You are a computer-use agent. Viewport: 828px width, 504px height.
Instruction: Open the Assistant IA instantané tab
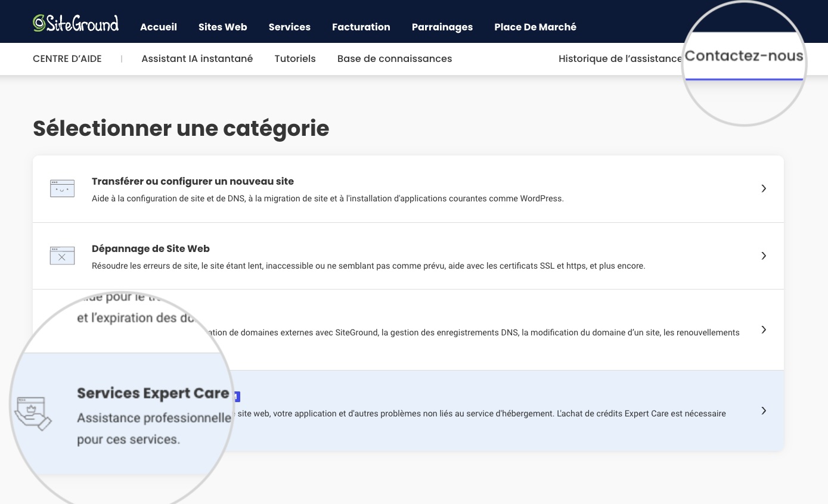point(197,58)
